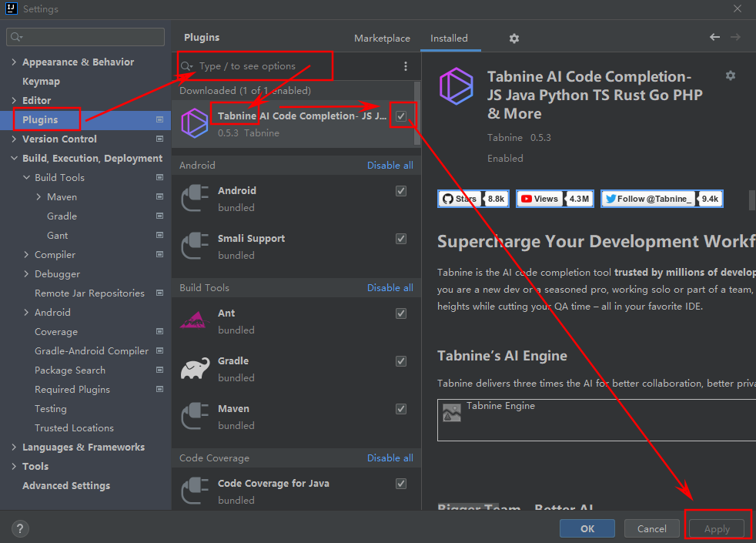The height and width of the screenshot is (543, 756).
Task: Toggle the Ant plugin checkbox
Action: tap(400, 313)
